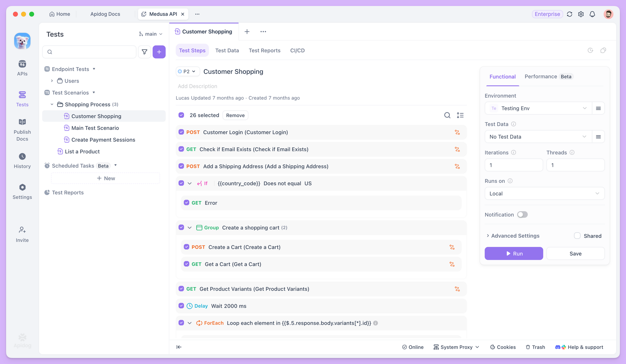Screen dimensions: 626x364
Task: Click the Iterations input field
Action: [x=514, y=165]
